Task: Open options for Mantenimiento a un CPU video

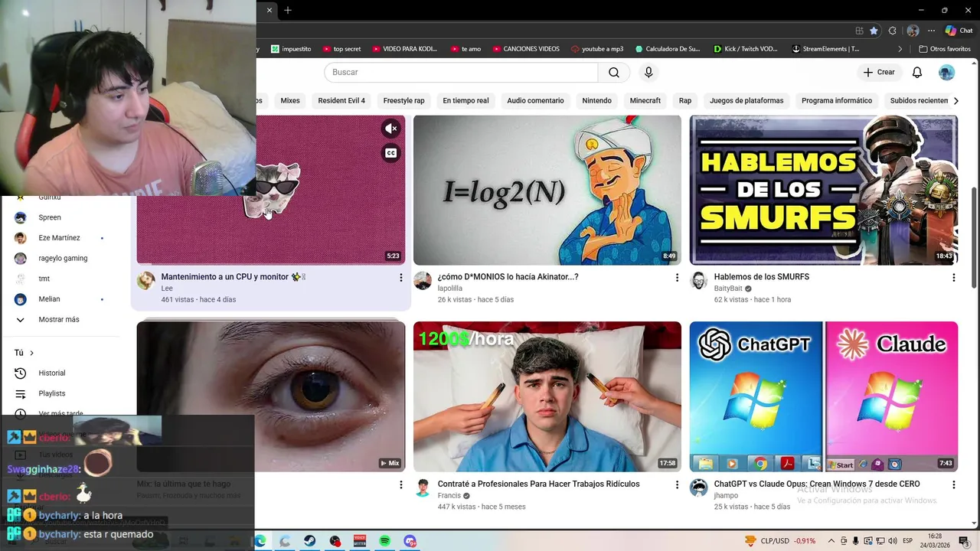Action: coord(400,278)
